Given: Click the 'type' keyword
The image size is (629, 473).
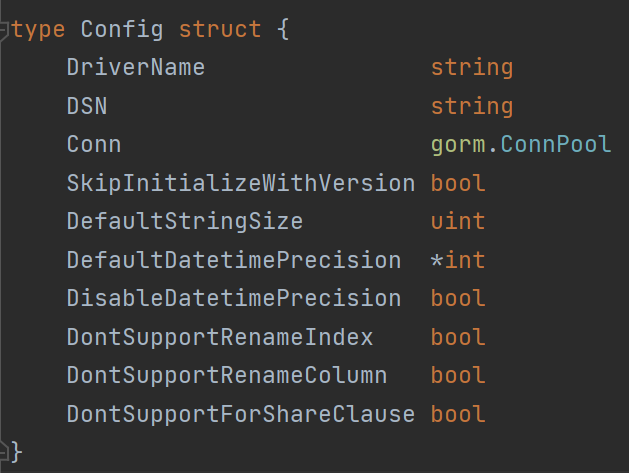Looking at the screenshot, I should (38, 29).
